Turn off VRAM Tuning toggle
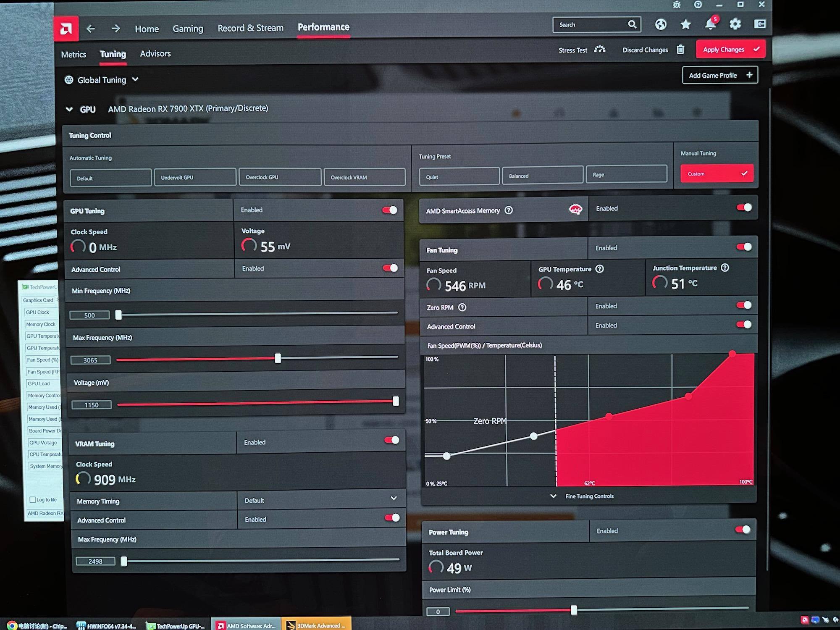This screenshot has width=840, height=630. 391,440
